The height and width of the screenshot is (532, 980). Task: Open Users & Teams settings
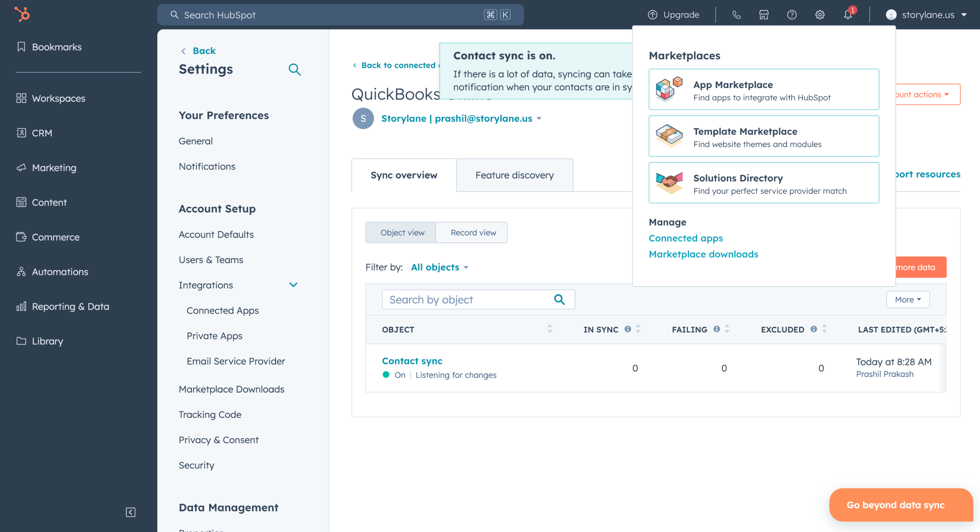click(x=211, y=260)
